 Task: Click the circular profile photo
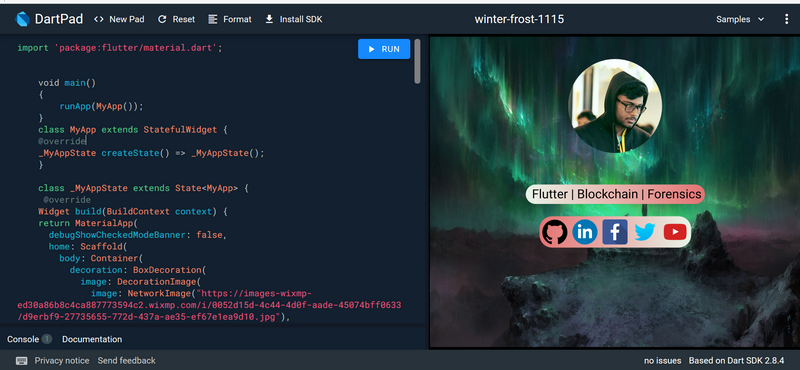[x=615, y=106]
